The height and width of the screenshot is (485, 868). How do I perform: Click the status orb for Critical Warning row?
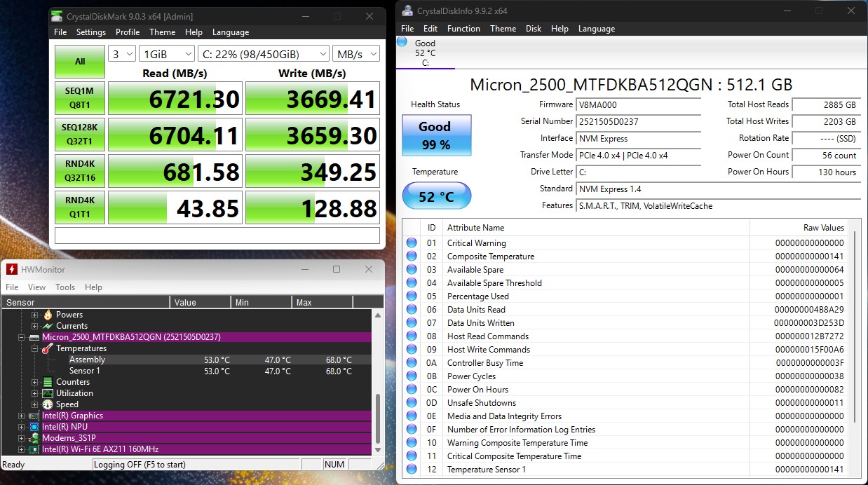pyautogui.click(x=412, y=243)
